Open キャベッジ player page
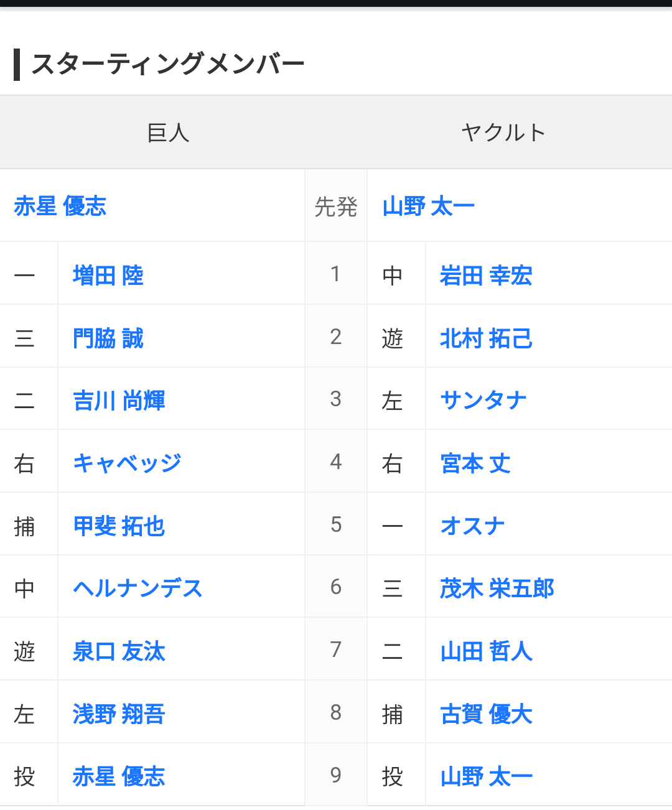This screenshot has height=810, width=672. click(x=127, y=463)
